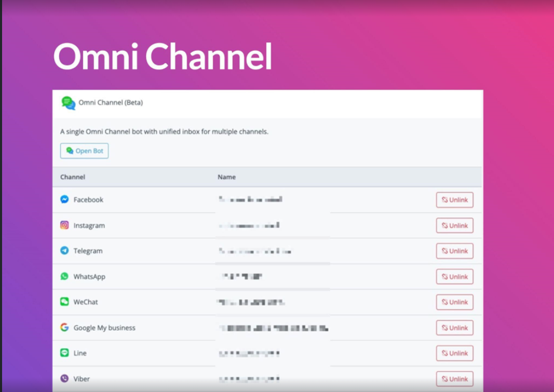
Task: Unlink the Viber channel
Action: 454,379
